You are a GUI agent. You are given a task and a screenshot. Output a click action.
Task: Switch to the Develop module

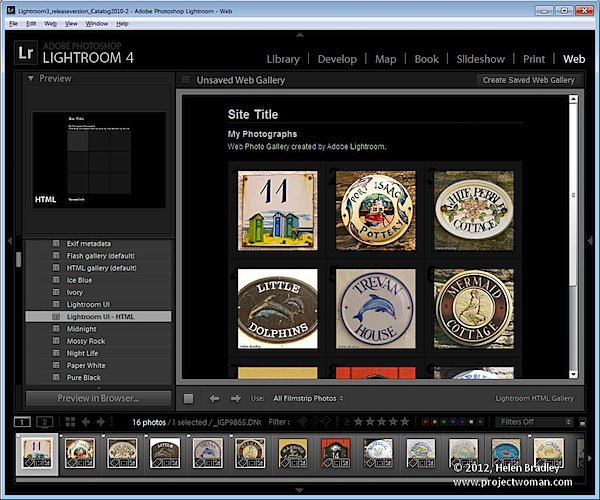pos(337,59)
